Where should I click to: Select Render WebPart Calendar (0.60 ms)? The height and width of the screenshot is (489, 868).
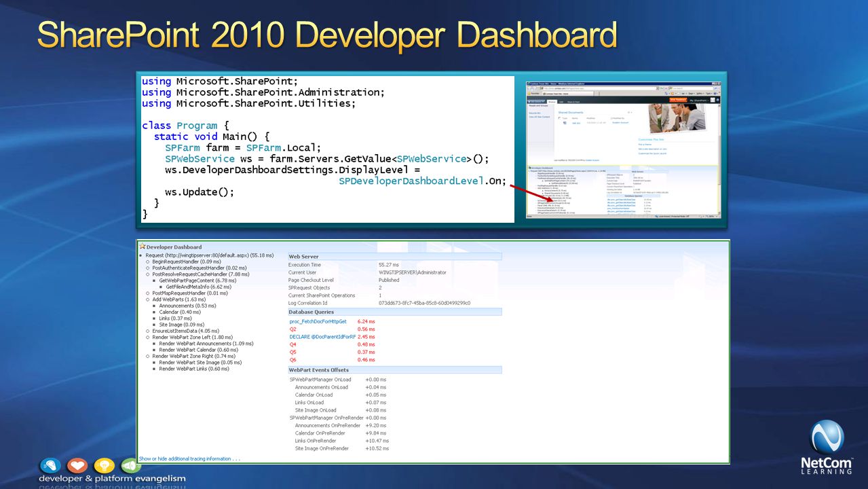point(199,350)
